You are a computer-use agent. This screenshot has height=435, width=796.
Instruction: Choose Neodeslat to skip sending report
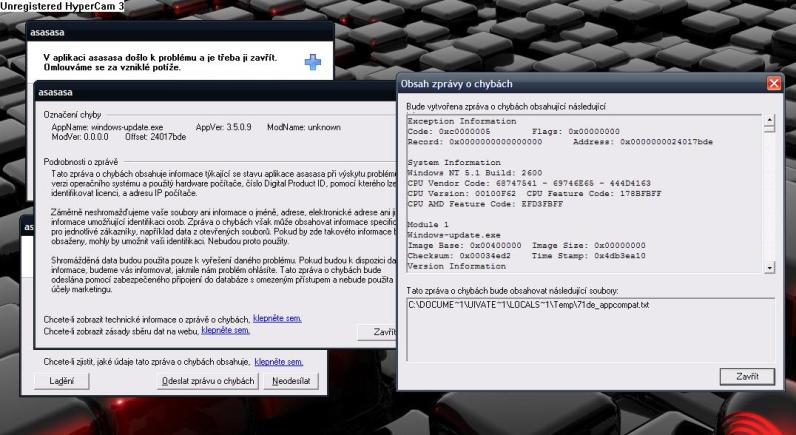(x=291, y=381)
